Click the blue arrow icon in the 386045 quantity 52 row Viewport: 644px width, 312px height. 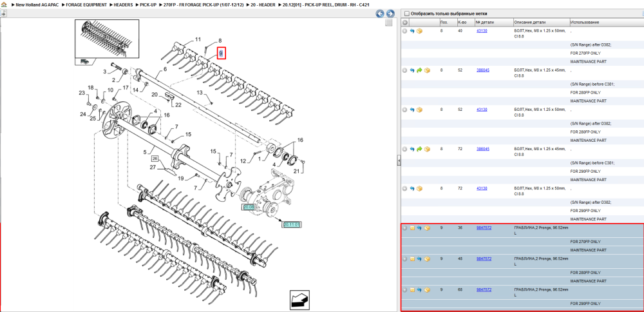pos(412,70)
